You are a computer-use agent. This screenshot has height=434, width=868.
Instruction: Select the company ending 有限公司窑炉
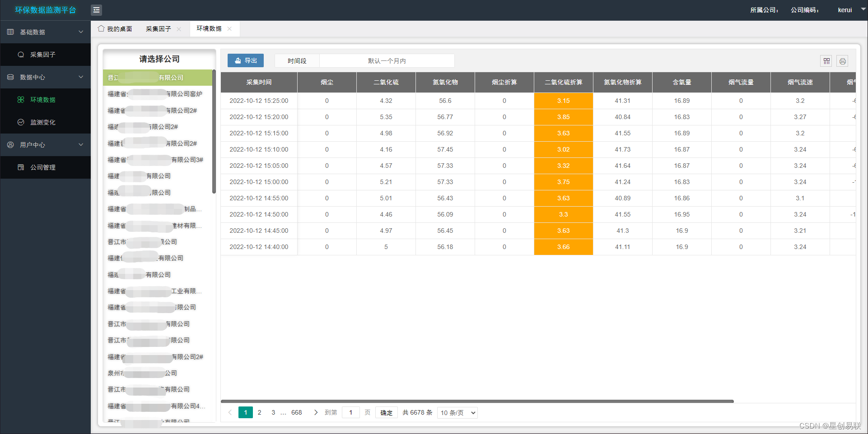click(157, 94)
